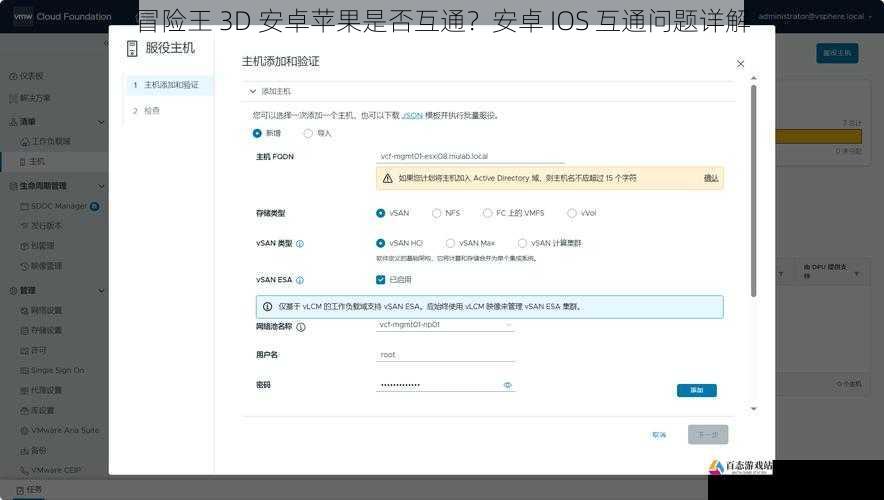The height and width of the screenshot is (500, 884).
Task: Choose FC 上的 VMFS storage radio
Action: 487,213
